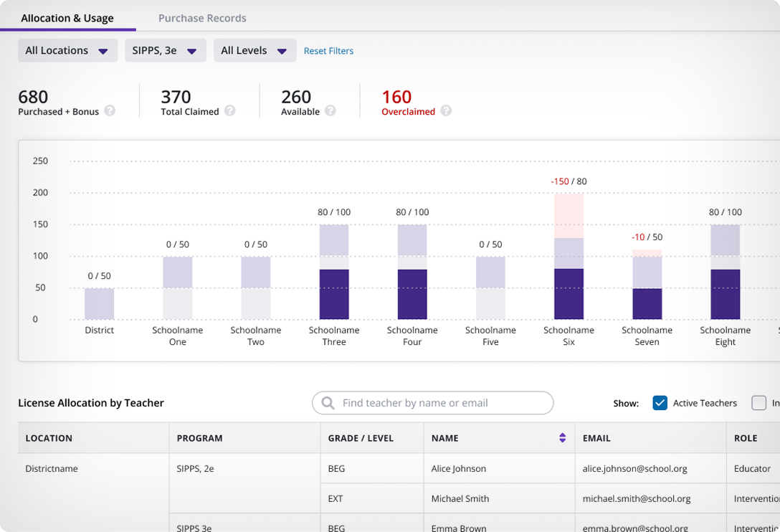Switch to the Purchase Records tab
780x532 pixels.
pos(202,18)
